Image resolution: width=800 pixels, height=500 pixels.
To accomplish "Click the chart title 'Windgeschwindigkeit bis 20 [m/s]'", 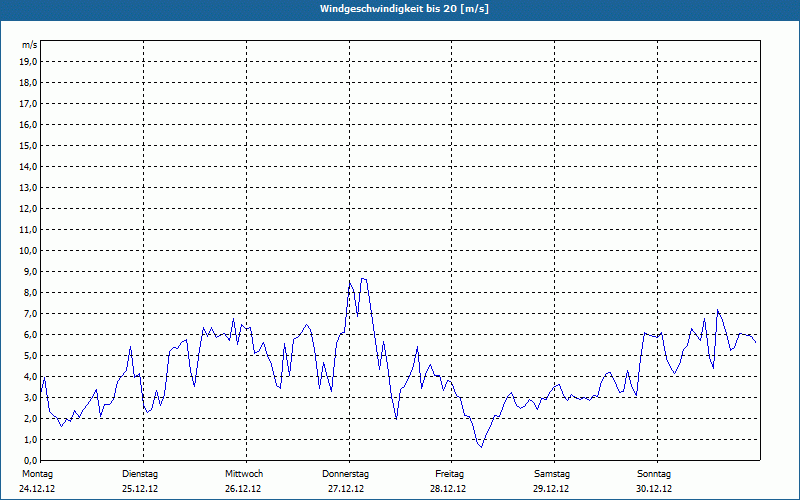I will (x=404, y=9).
